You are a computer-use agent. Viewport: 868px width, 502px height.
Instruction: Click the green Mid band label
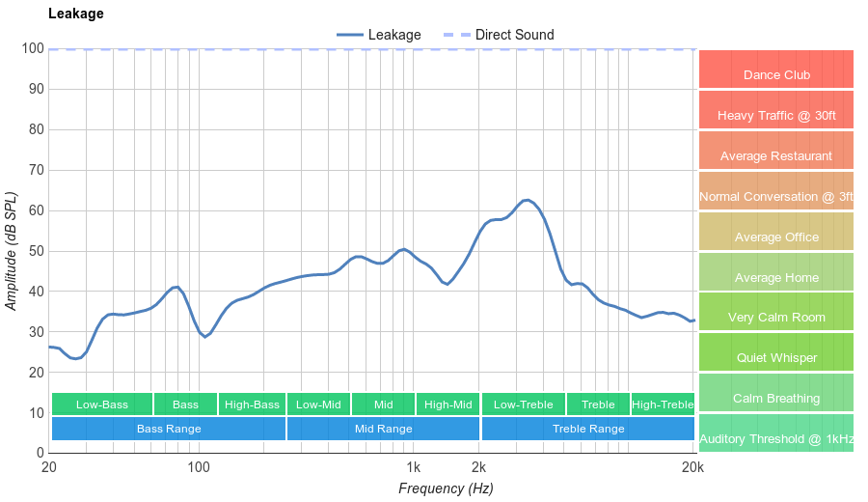[383, 404]
